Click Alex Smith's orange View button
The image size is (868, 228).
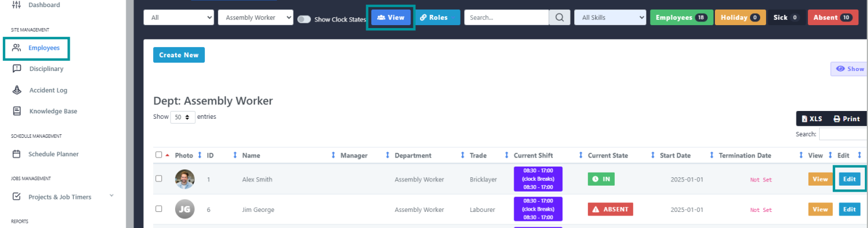pos(820,179)
